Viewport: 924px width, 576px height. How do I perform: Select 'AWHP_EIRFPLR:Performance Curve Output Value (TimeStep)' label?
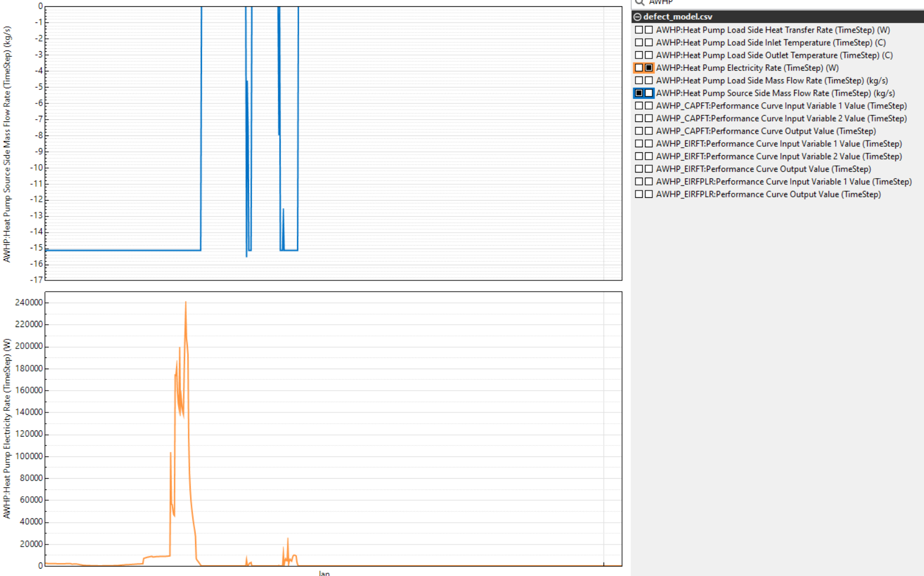pyautogui.click(x=768, y=194)
